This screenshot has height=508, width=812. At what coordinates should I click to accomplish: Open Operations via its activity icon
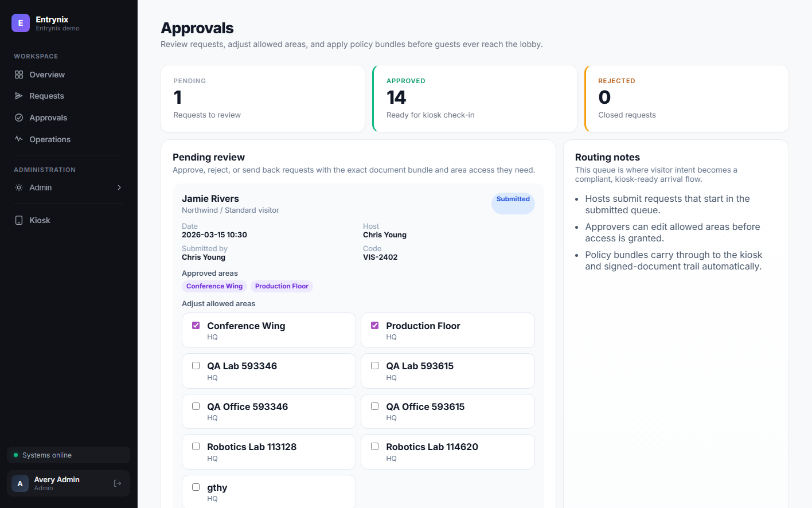tap(19, 139)
